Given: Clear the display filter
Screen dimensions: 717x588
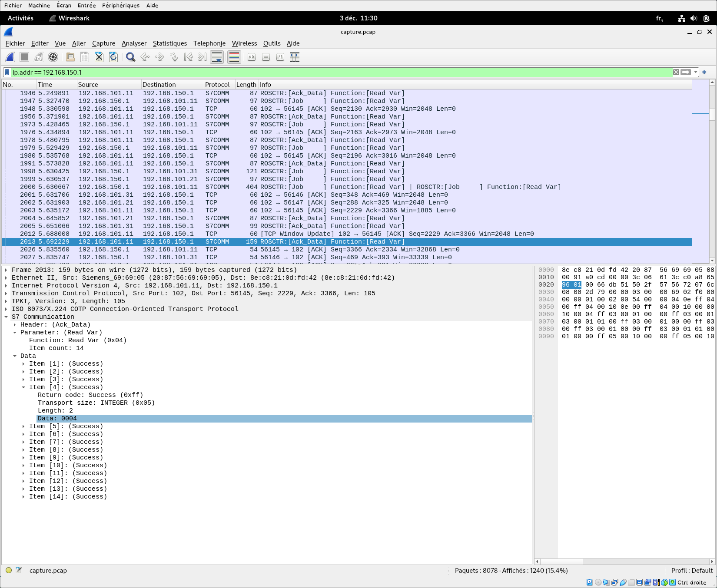Looking at the screenshot, I should pos(676,72).
